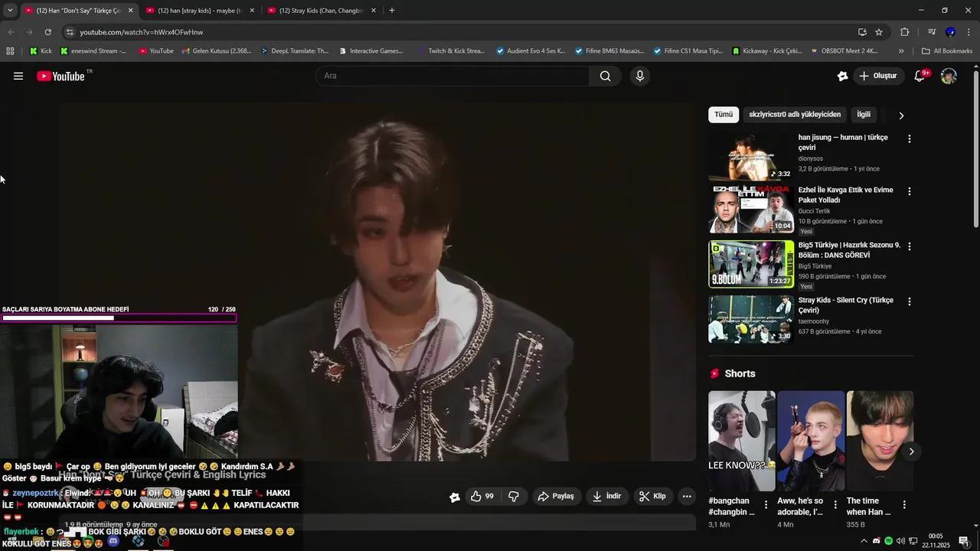The width and height of the screenshot is (980, 551).
Task: Show next filter chips with arrow
Action: [901, 115]
